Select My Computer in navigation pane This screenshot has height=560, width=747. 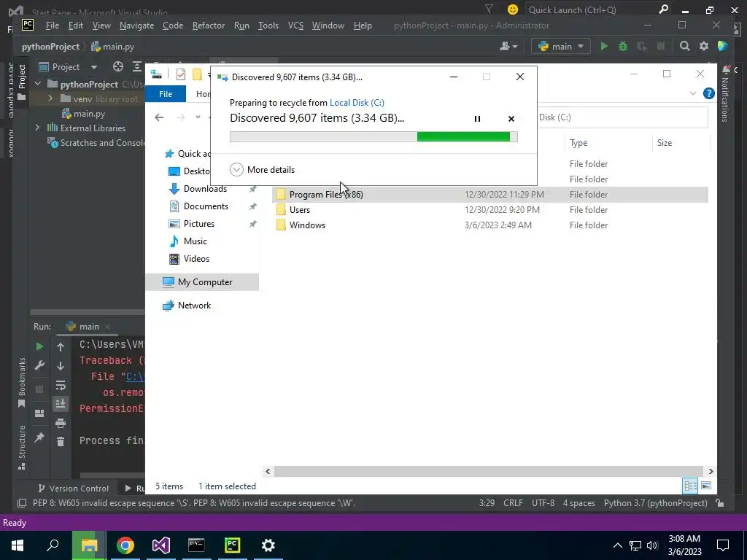pyautogui.click(x=203, y=282)
